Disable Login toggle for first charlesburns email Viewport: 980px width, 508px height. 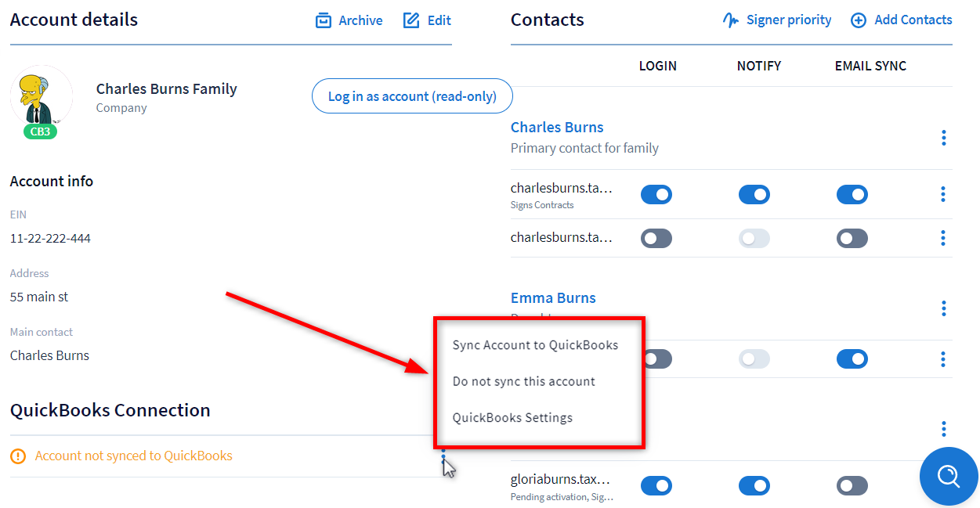[x=656, y=195]
